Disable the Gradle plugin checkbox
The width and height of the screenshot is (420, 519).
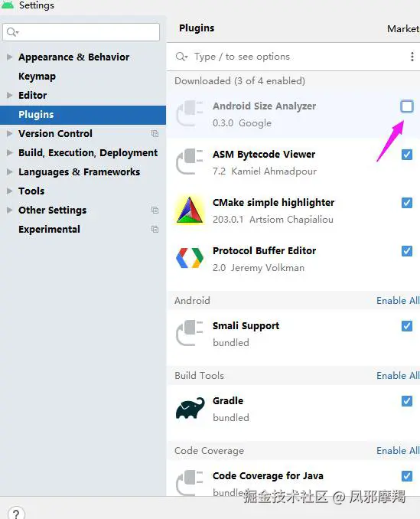(407, 401)
